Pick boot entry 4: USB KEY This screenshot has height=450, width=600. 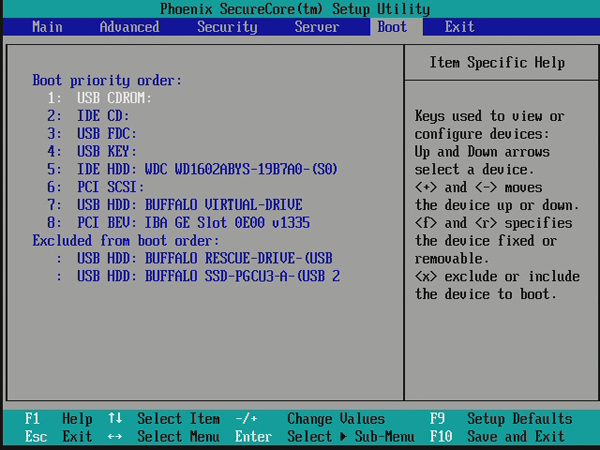[92, 151]
